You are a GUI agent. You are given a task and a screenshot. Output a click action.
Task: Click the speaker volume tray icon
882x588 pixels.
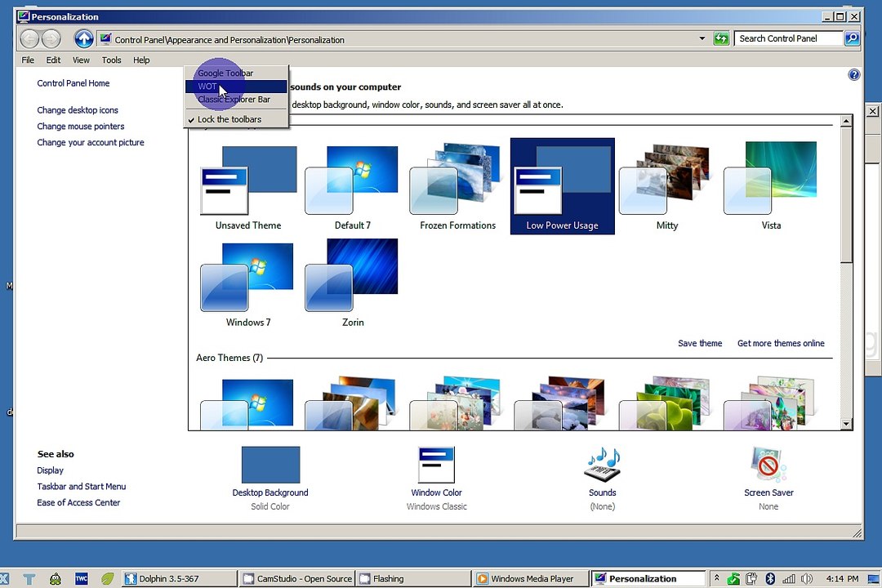[x=807, y=578]
